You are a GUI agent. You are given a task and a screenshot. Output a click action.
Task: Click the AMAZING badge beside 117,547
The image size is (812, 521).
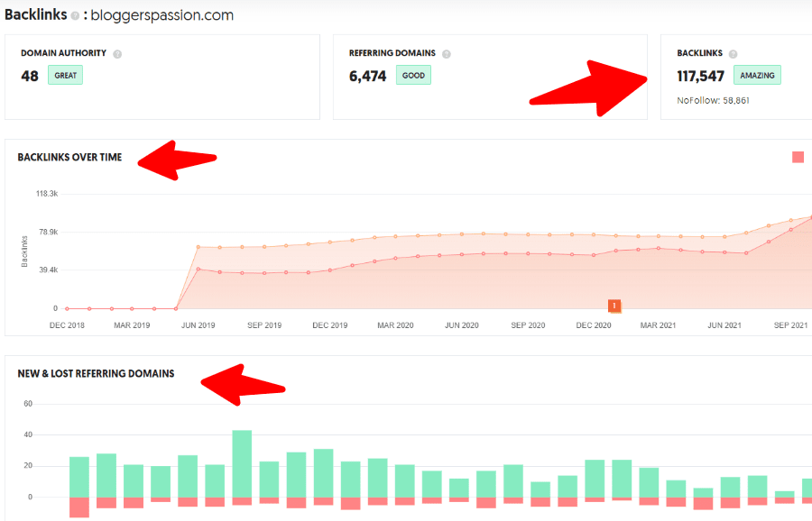[x=757, y=75]
